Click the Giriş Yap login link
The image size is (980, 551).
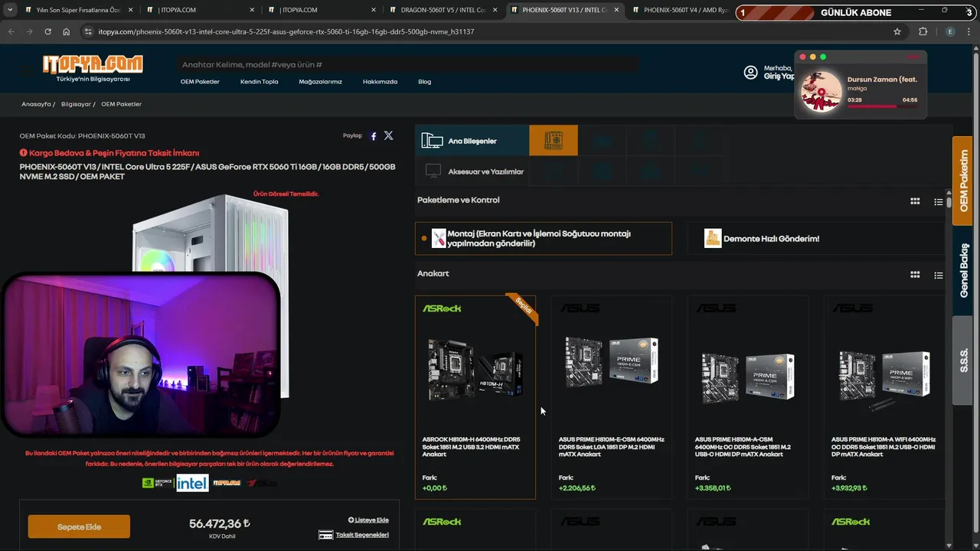(779, 77)
